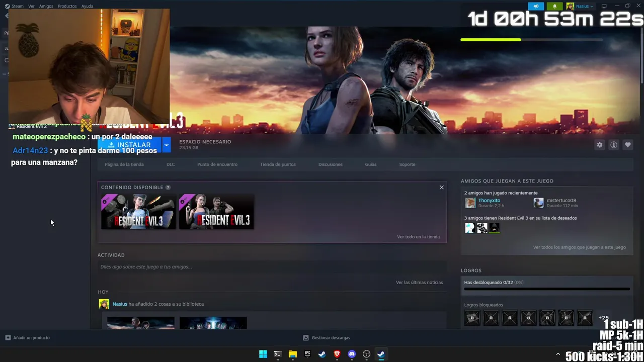Image resolution: width=644 pixels, height=362 pixels.
Task: Open Gestionar descargas text
Action: point(331,338)
